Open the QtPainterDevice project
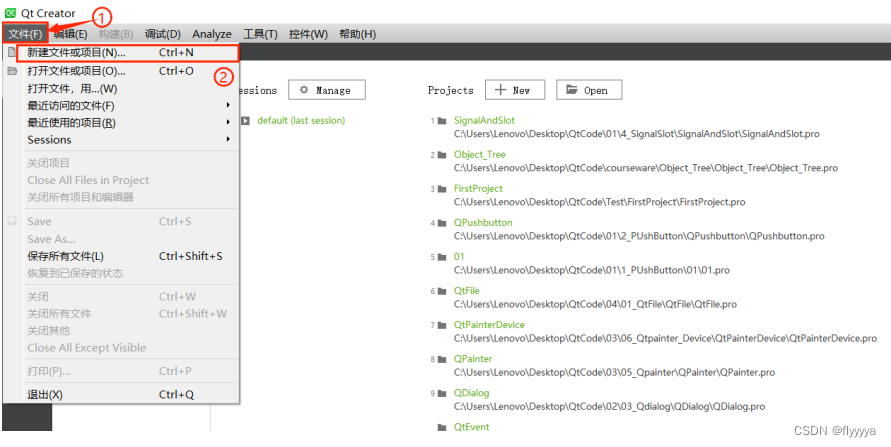The width and height of the screenshot is (891, 447). [x=489, y=325]
